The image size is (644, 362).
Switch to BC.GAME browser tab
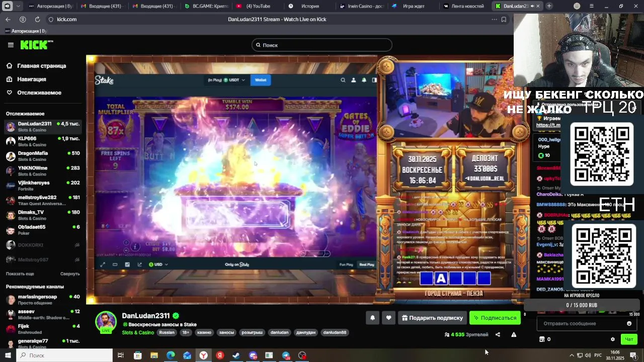pyautogui.click(x=206, y=6)
